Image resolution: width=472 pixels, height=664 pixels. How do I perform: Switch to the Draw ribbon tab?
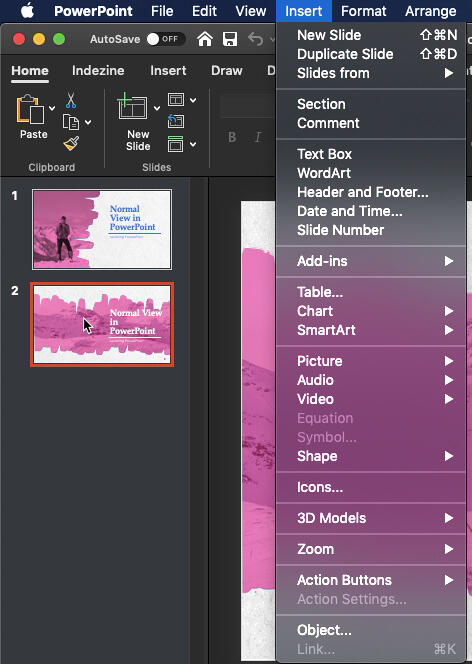point(227,71)
